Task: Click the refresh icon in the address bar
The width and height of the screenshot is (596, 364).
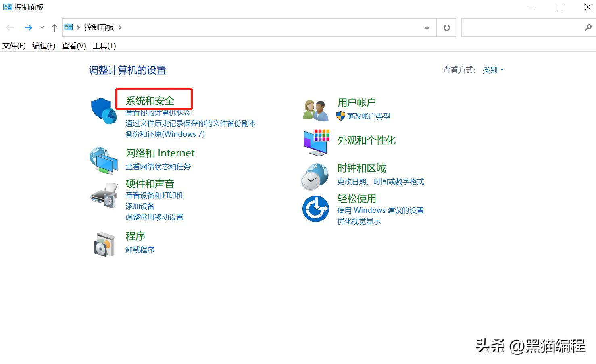Action: click(446, 27)
